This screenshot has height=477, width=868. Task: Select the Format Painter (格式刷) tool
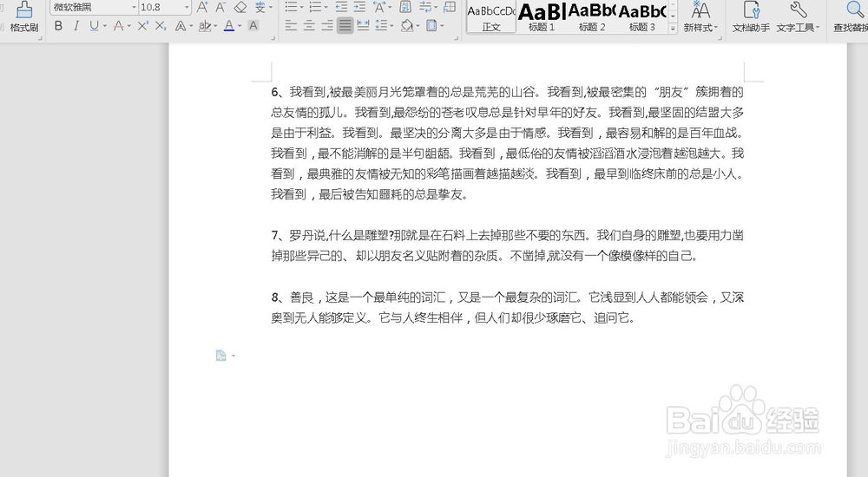(x=23, y=17)
